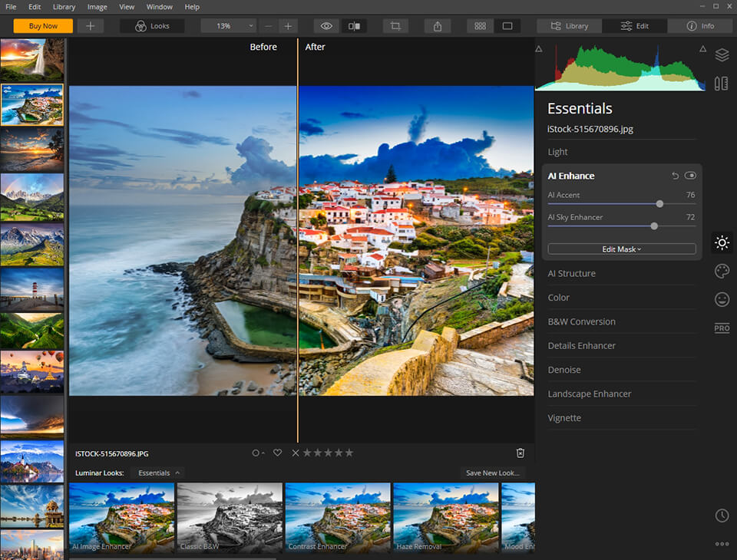Screen dimensions: 737x560
Task: Open the Edit Mask dropdown
Action: coord(621,249)
